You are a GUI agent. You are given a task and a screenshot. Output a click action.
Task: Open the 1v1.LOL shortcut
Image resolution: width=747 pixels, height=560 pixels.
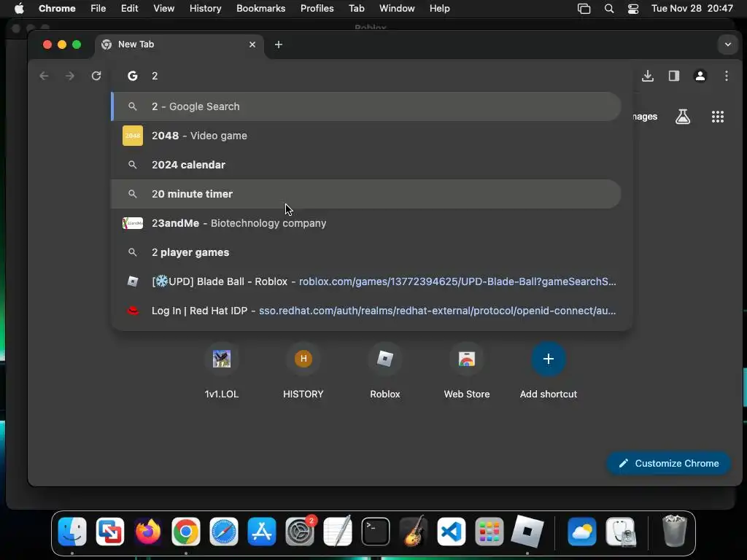[222, 371]
